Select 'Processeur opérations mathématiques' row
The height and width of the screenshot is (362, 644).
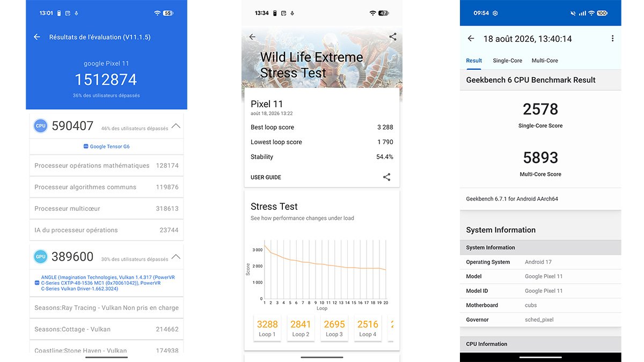(x=106, y=166)
